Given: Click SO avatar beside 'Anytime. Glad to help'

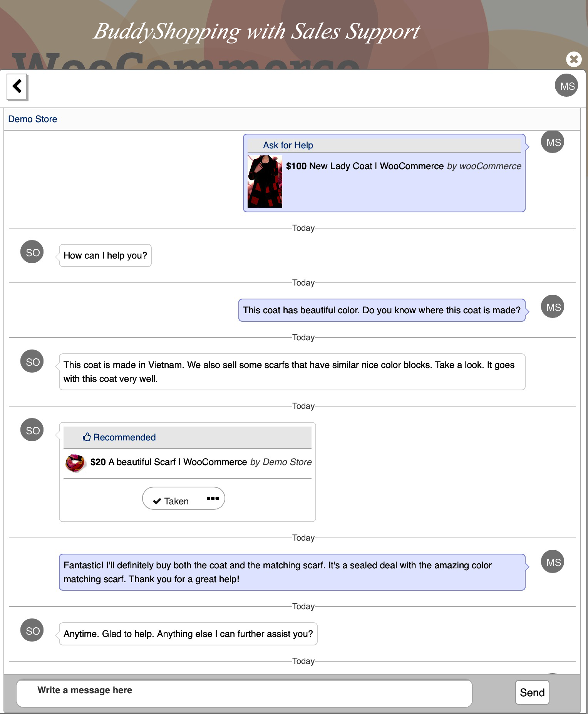Looking at the screenshot, I should [x=32, y=630].
